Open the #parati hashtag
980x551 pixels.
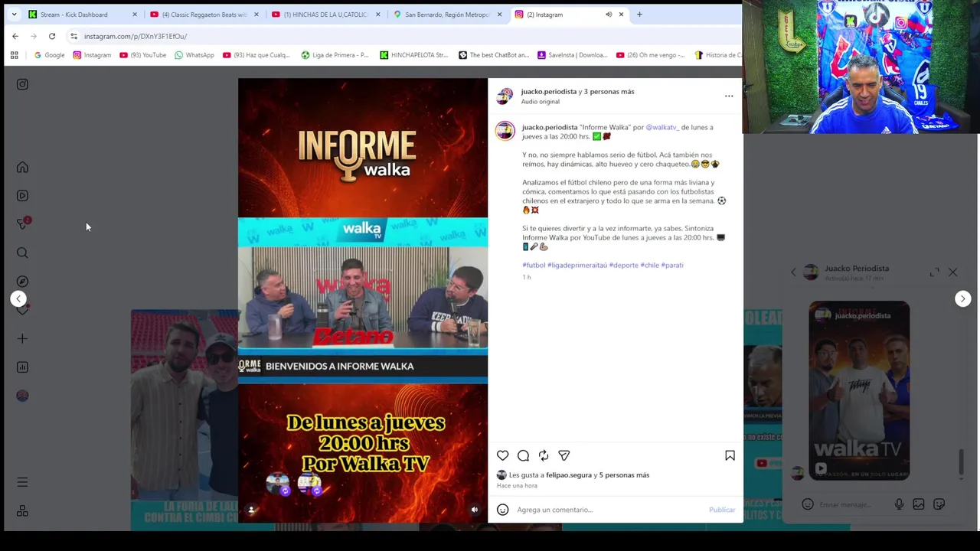(x=672, y=265)
